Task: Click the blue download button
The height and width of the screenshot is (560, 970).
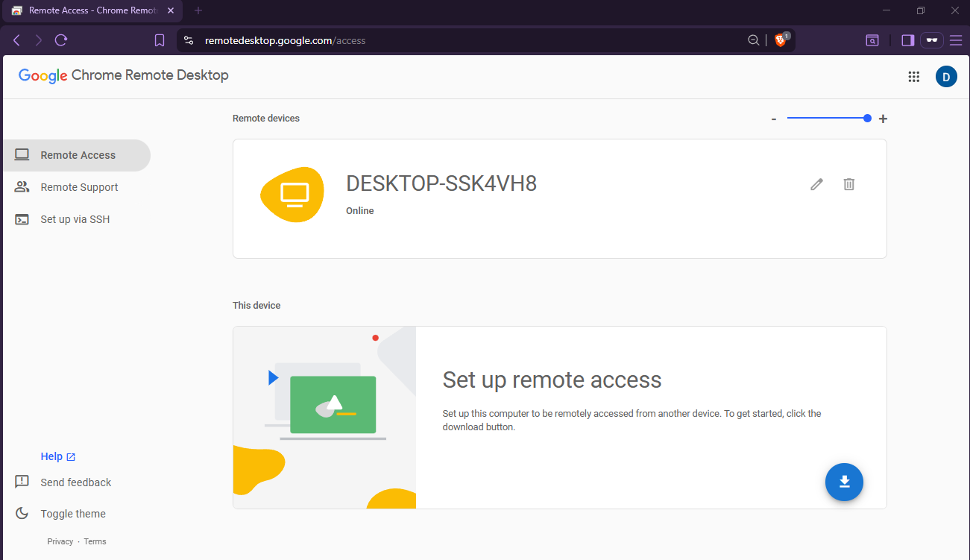Action: click(x=844, y=482)
